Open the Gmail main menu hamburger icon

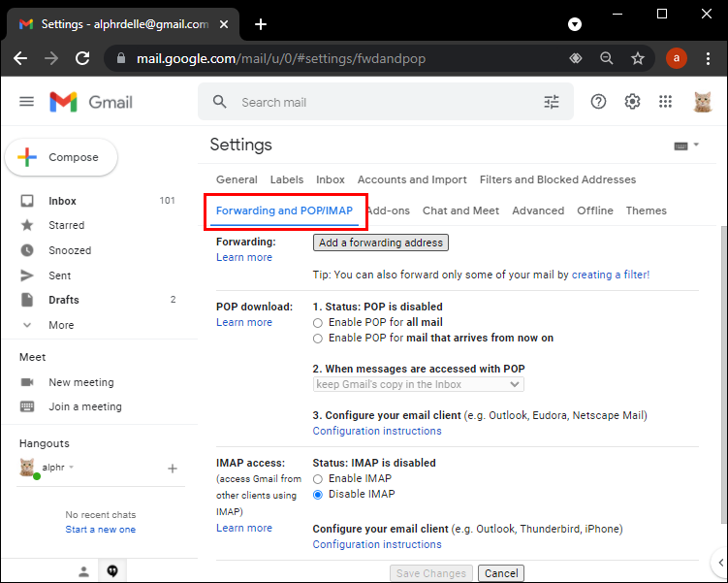26,102
